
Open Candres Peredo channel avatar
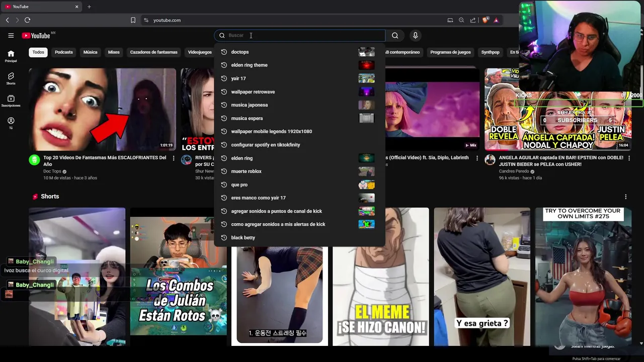click(x=490, y=160)
